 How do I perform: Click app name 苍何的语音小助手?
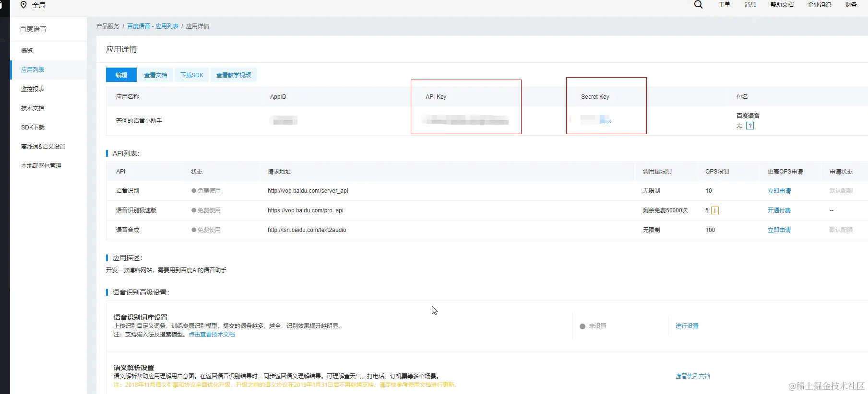[x=139, y=121]
